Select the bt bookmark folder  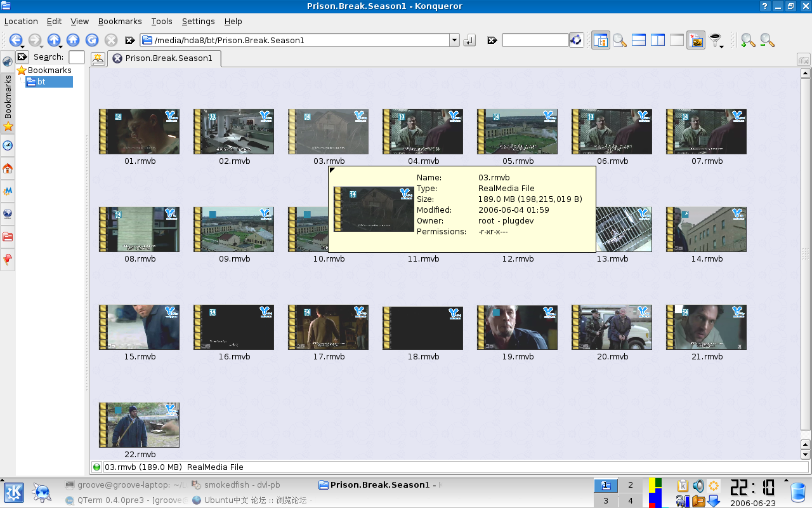click(49, 81)
